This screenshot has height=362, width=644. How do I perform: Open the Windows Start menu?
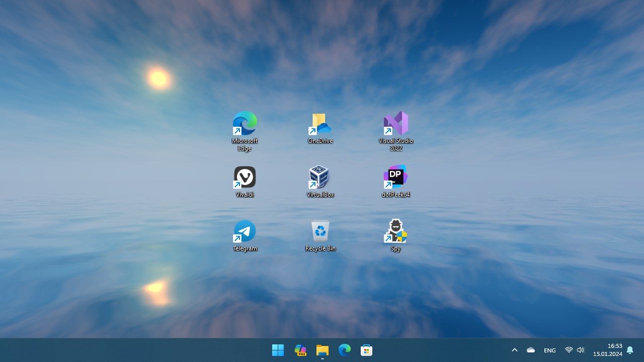click(278, 350)
